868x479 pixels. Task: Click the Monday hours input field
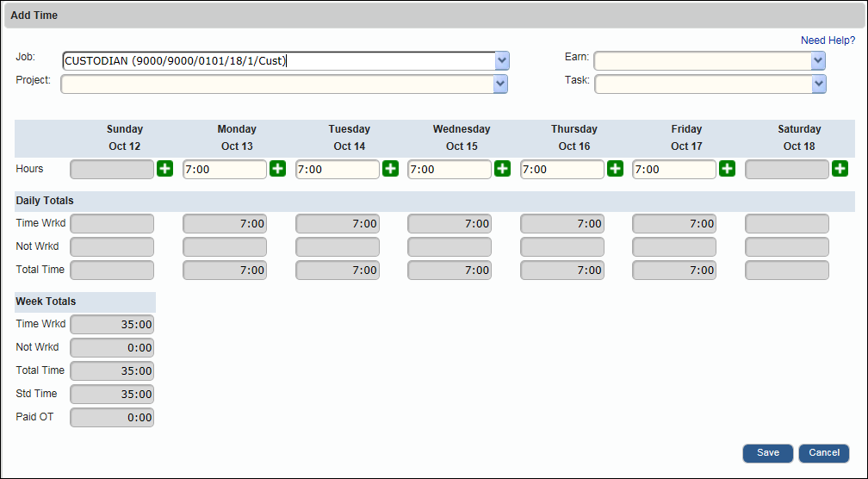[x=225, y=170]
